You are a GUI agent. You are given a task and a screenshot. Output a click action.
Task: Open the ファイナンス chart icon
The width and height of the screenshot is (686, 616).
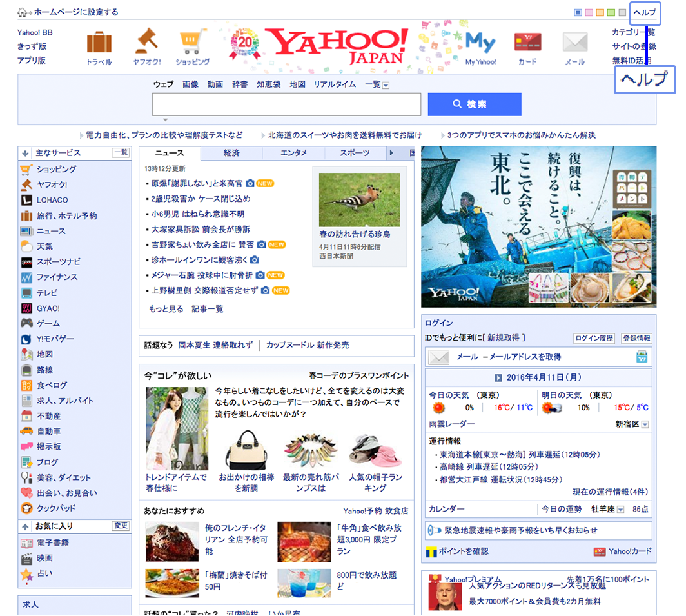26,277
